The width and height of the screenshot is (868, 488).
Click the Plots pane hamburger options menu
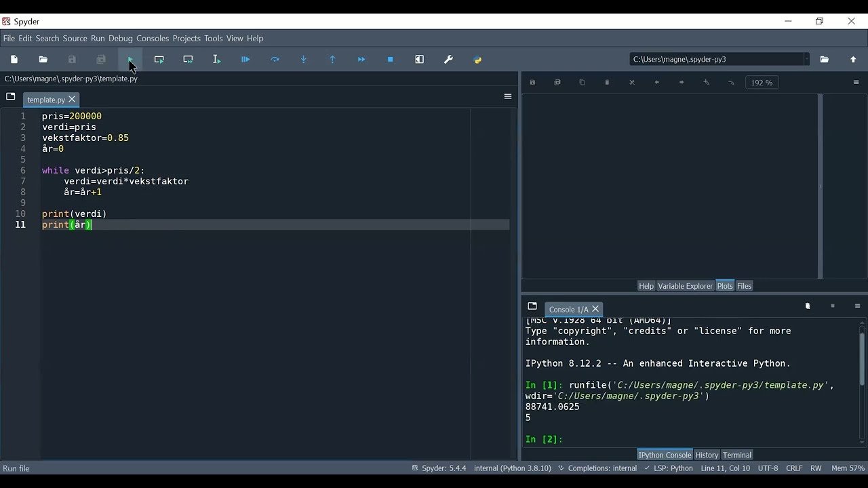[x=856, y=83]
